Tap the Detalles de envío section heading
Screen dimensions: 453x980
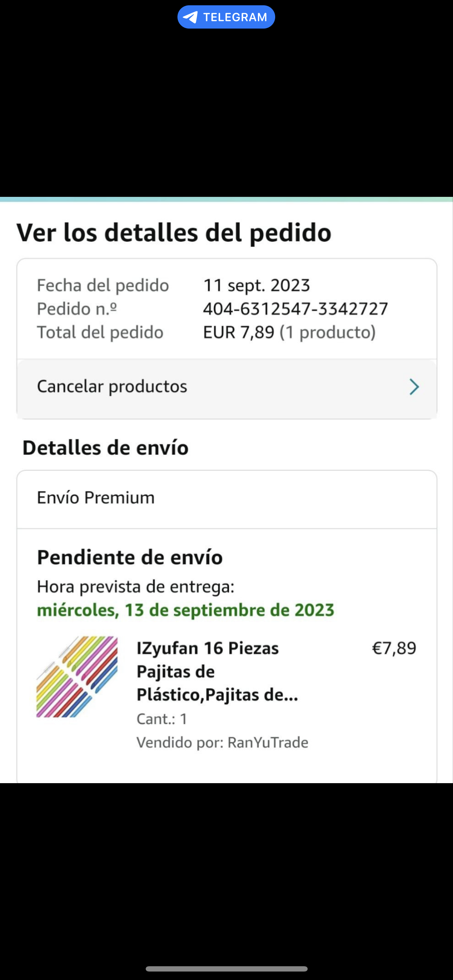pyautogui.click(x=105, y=447)
